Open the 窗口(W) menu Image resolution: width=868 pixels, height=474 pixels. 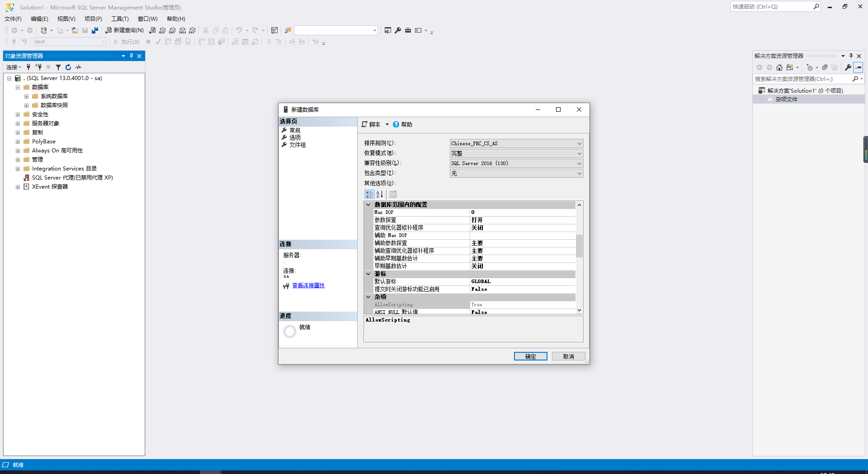tap(148, 19)
